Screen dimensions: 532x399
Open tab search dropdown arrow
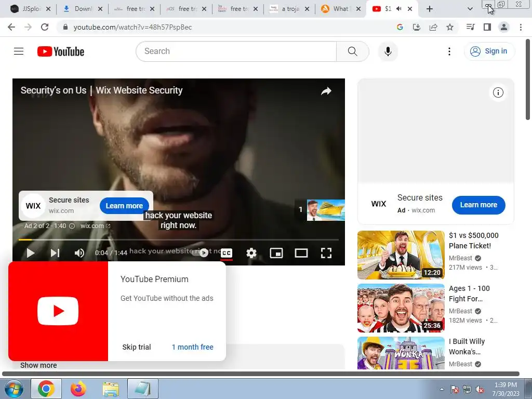(470, 9)
